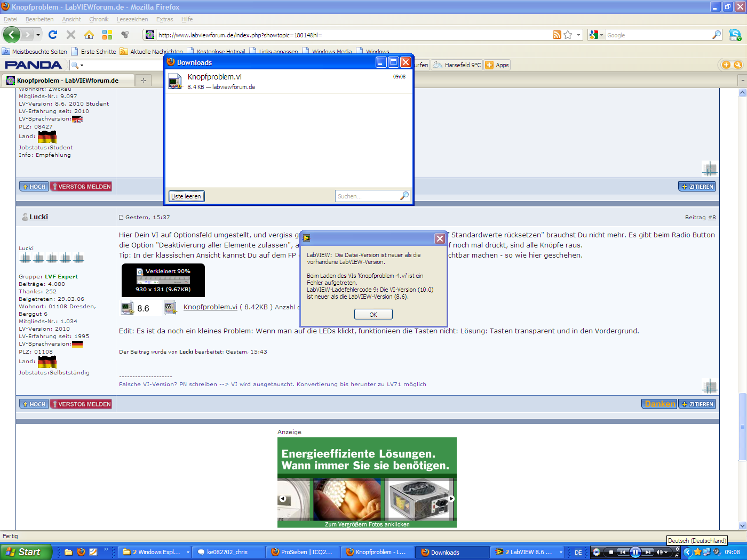Open the Lesezeichen menu

pyautogui.click(x=132, y=19)
